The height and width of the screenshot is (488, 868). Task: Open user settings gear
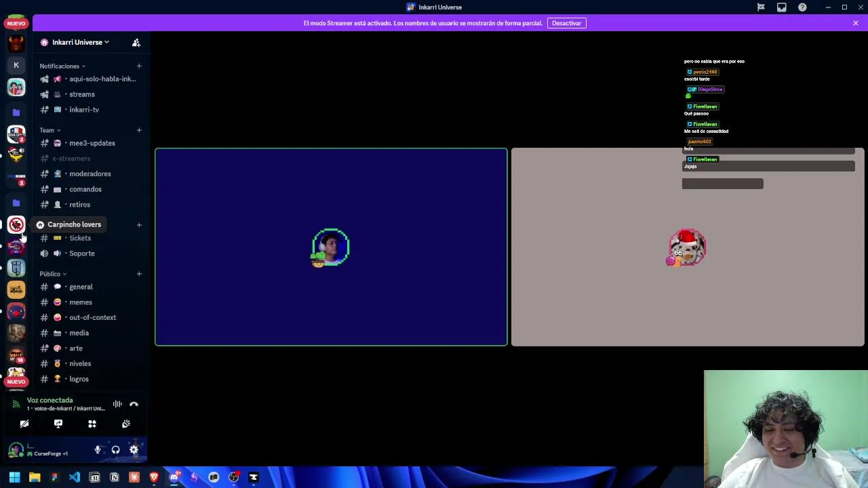coord(134,449)
